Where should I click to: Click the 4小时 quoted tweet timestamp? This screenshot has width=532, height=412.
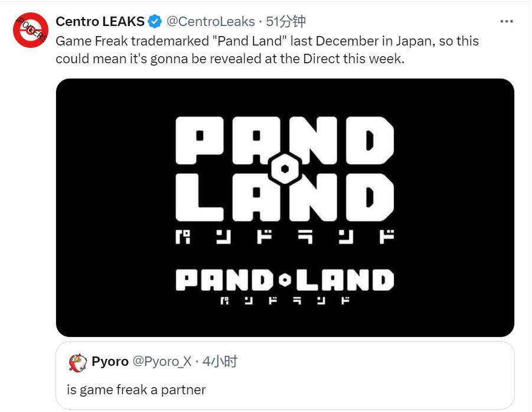click(x=220, y=362)
